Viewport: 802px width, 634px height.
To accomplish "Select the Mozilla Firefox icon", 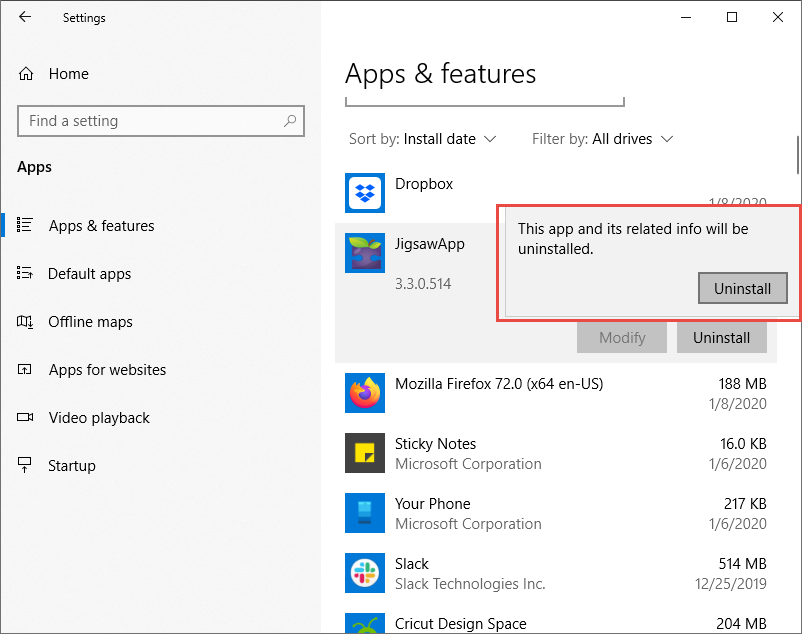I will [x=365, y=393].
